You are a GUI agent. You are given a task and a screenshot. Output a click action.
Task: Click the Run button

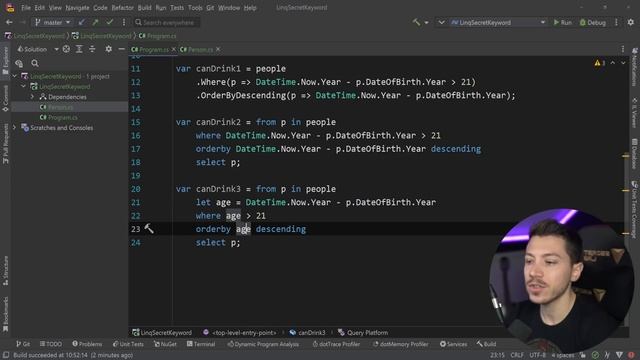coord(562,22)
